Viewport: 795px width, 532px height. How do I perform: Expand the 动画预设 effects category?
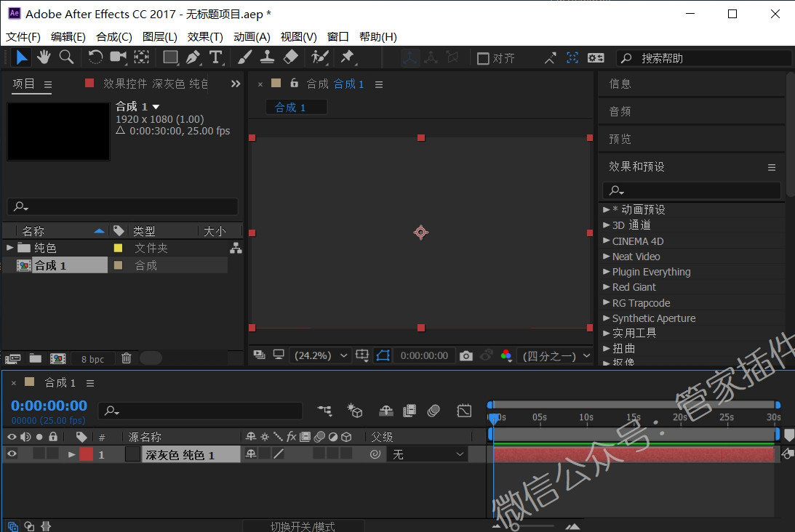607,209
